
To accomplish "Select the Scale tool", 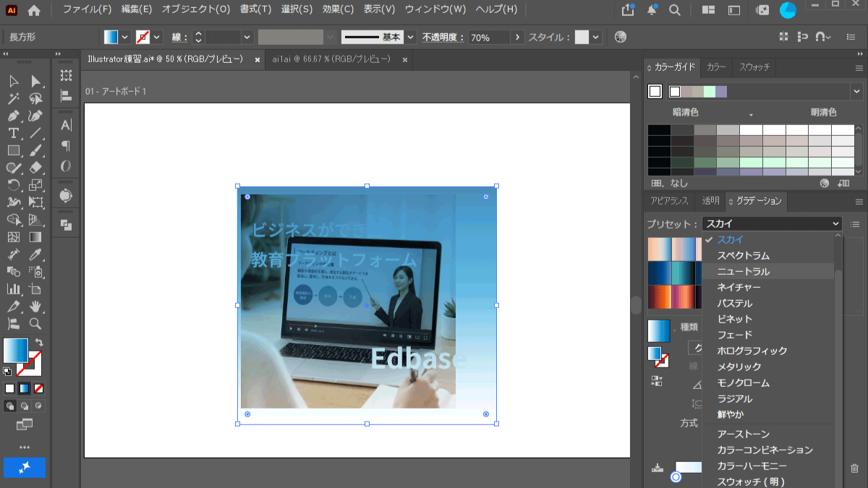I will click(35, 185).
